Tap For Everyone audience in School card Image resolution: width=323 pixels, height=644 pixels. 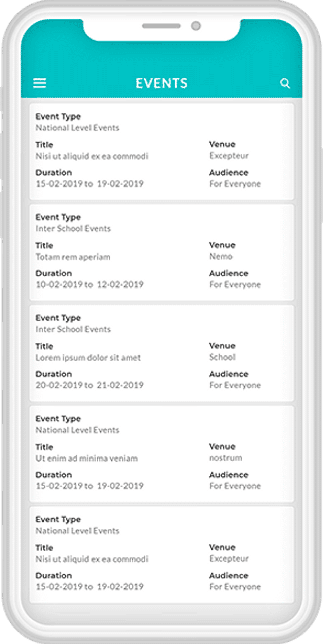pyautogui.click(x=235, y=385)
